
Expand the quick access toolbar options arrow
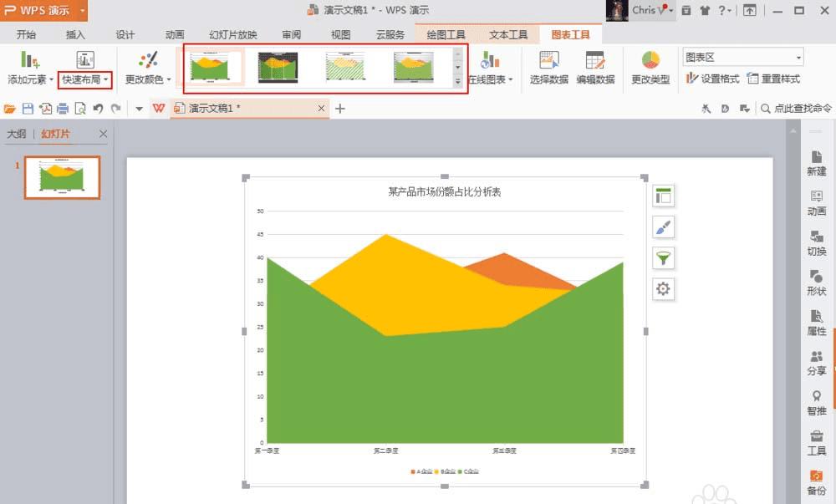139,109
